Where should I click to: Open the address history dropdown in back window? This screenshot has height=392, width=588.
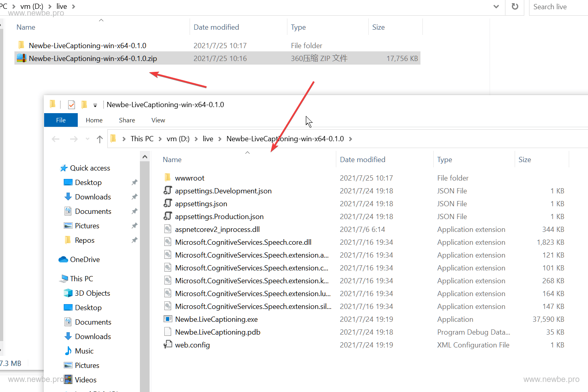tap(496, 6)
